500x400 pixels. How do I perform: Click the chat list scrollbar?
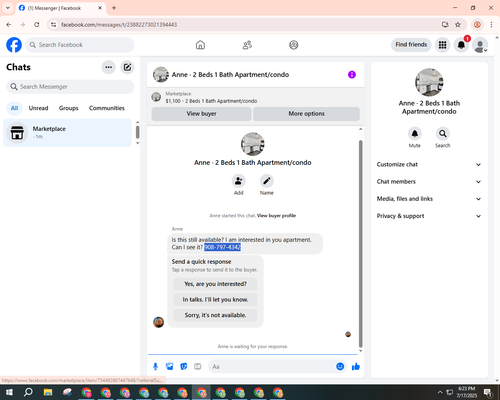[137, 132]
